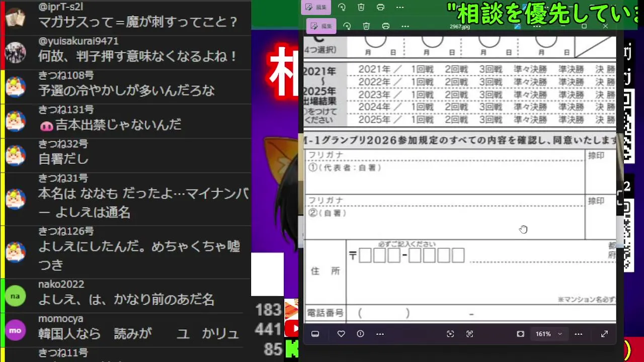Click the username きつね31号

point(63,178)
